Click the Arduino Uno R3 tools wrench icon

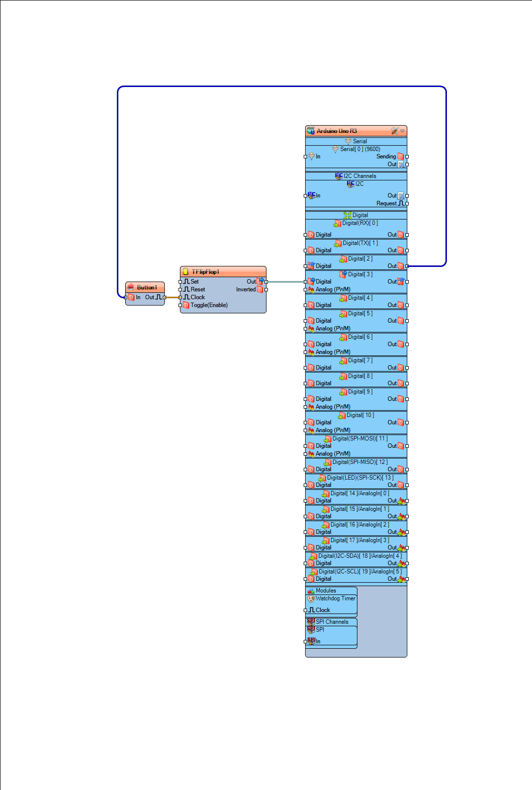pos(395,131)
